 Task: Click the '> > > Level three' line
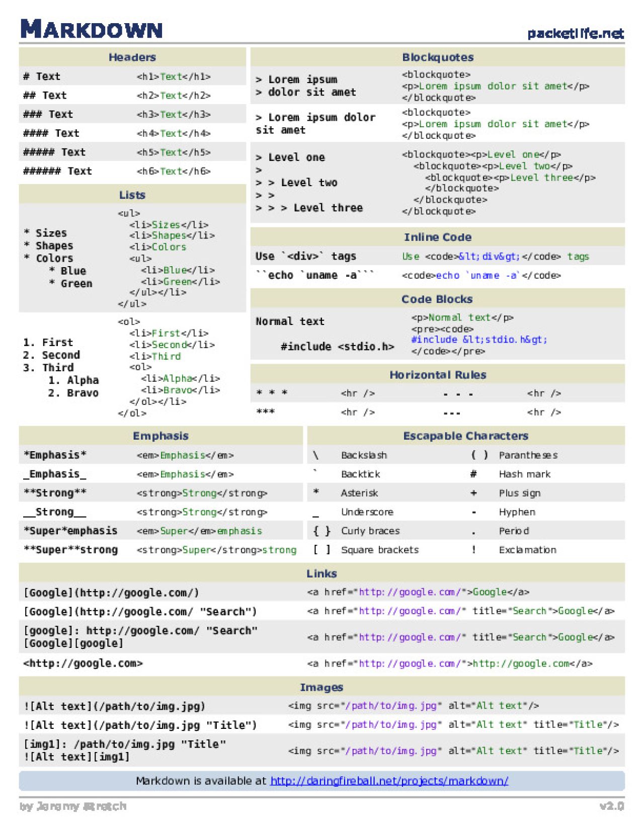pyautogui.click(x=309, y=208)
